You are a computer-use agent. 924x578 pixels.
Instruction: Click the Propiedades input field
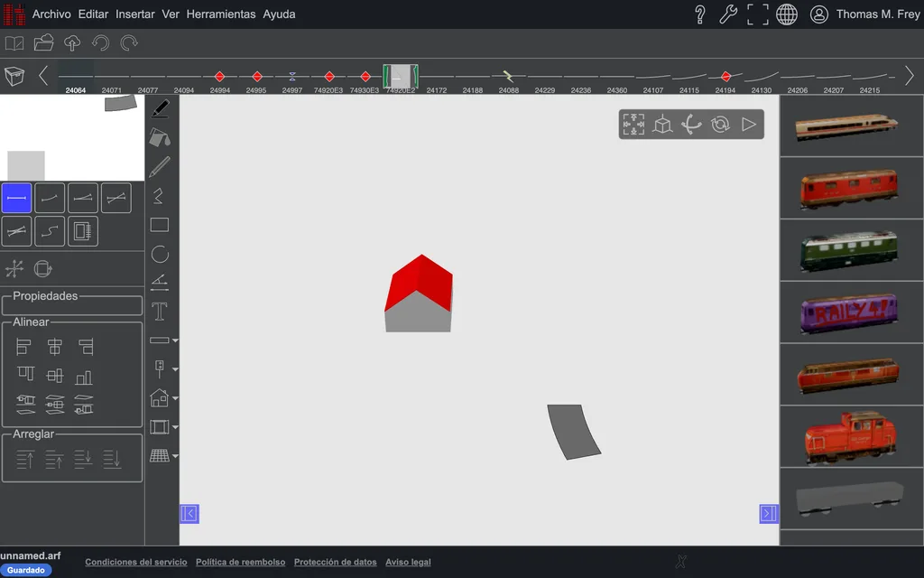[72, 305]
